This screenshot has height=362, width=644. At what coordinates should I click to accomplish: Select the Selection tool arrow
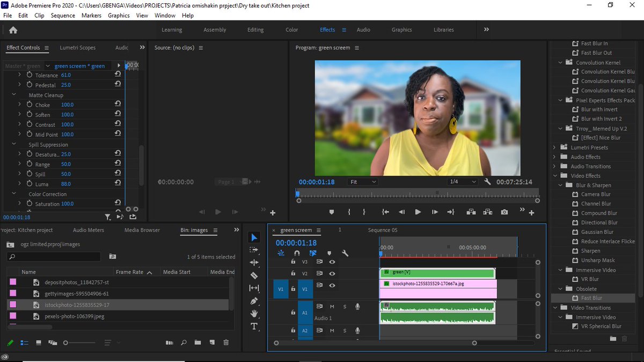254,238
